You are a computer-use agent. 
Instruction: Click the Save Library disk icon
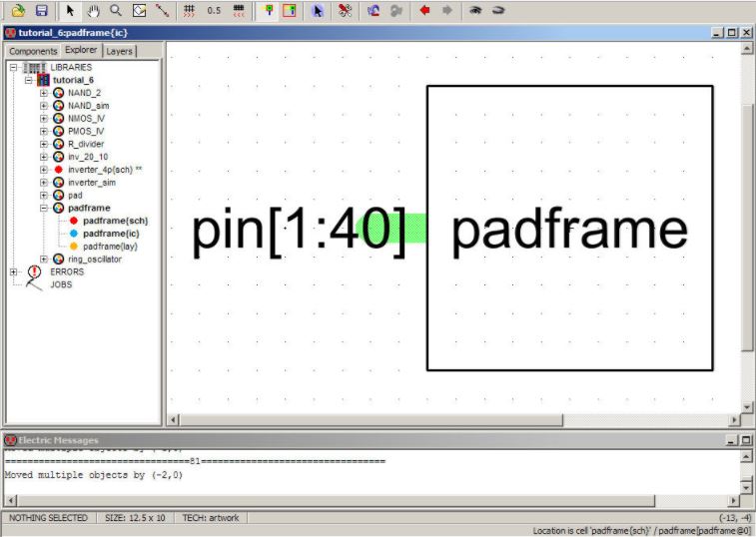[41, 11]
